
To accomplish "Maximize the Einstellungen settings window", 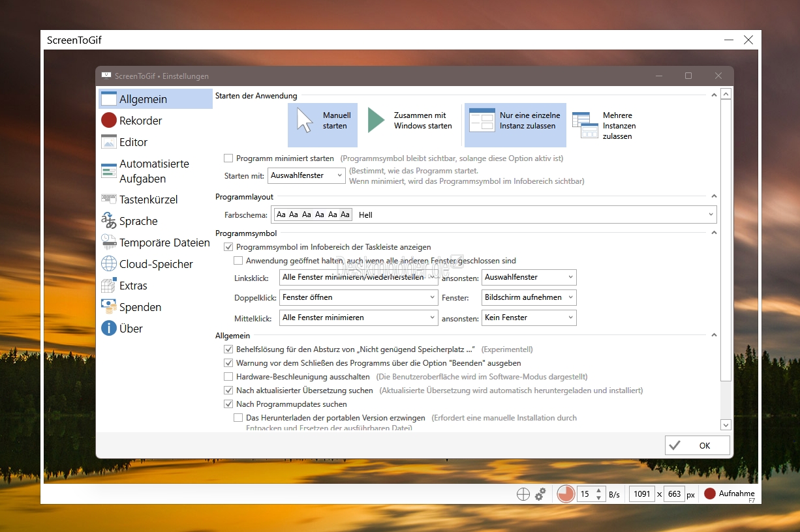I will click(x=688, y=76).
